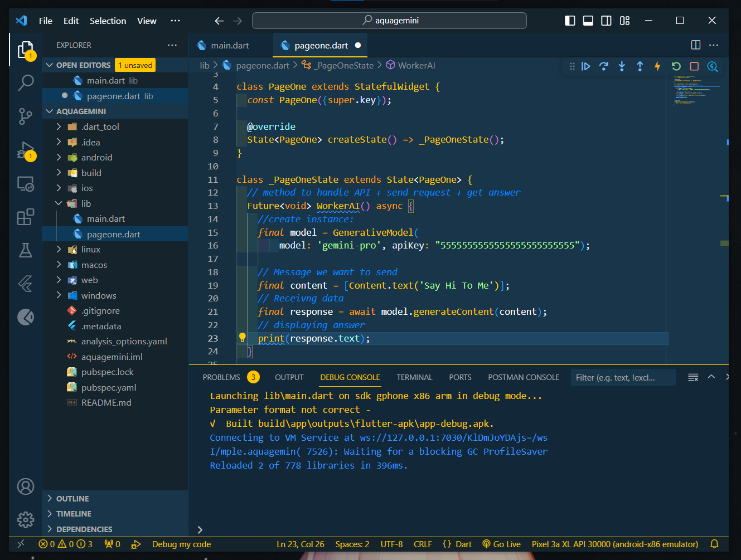This screenshot has height=560, width=741.
Task: Go forward with navigation arrow
Action: [x=238, y=21]
